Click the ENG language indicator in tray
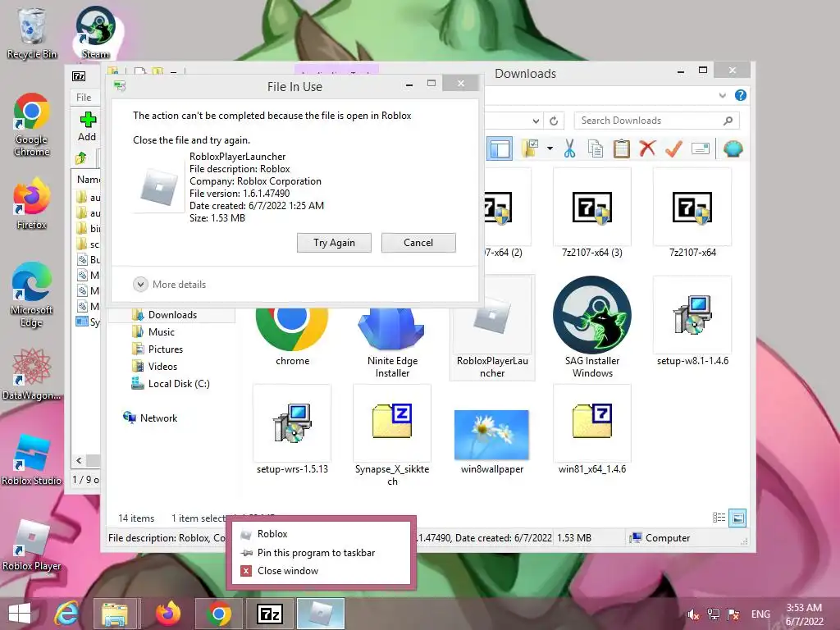The height and width of the screenshot is (630, 840). (x=760, y=614)
